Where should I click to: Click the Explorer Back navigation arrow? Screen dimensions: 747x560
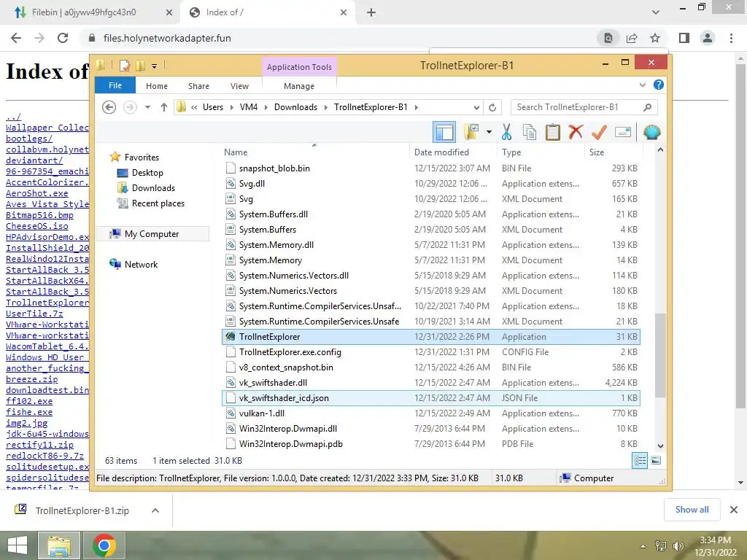109,107
